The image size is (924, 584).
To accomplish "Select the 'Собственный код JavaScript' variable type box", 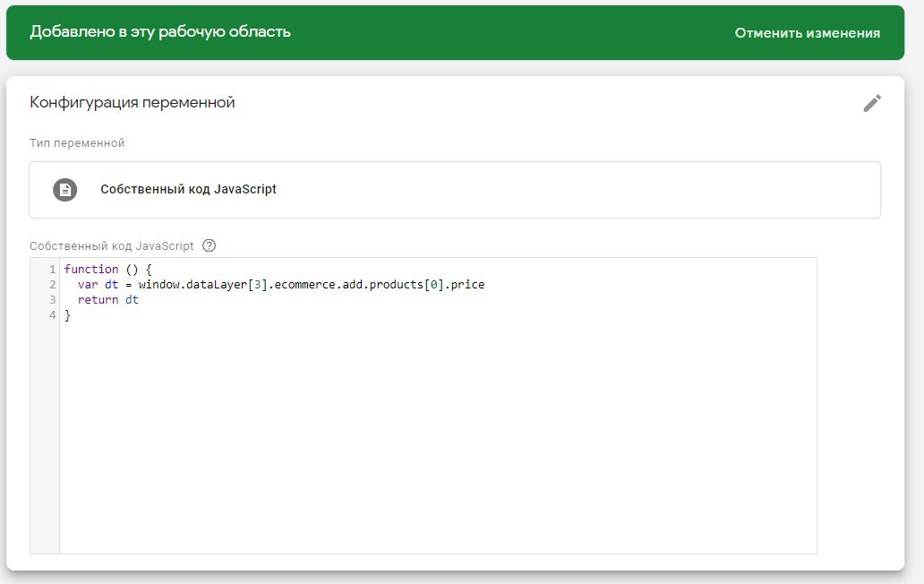I will pos(455,190).
